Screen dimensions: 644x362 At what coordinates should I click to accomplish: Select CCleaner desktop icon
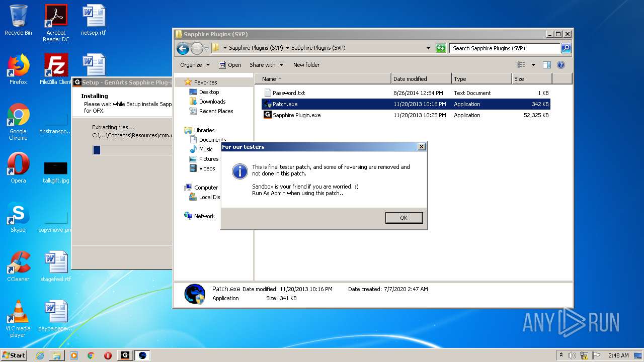pos(18,266)
